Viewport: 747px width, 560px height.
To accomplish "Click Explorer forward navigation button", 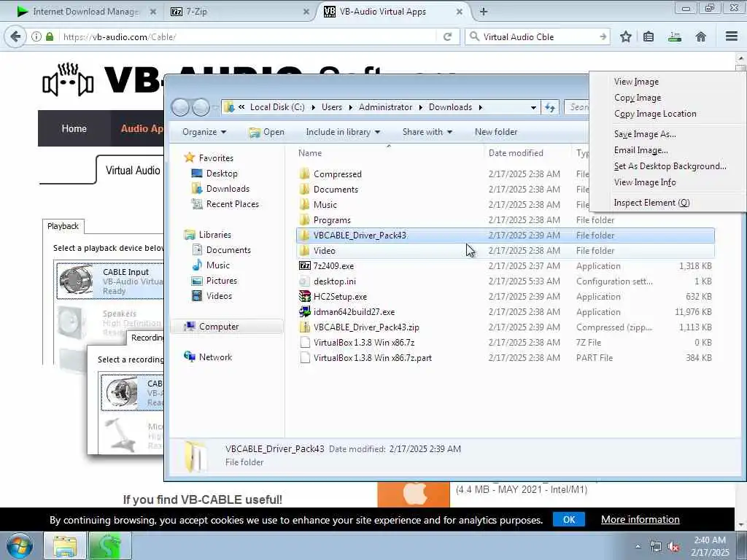I will pyautogui.click(x=201, y=107).
